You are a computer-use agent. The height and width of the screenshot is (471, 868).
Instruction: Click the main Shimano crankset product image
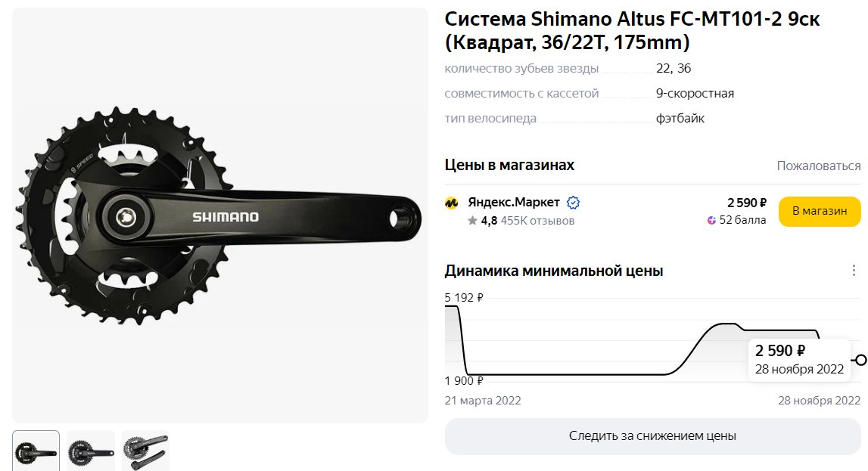(219, 215)
